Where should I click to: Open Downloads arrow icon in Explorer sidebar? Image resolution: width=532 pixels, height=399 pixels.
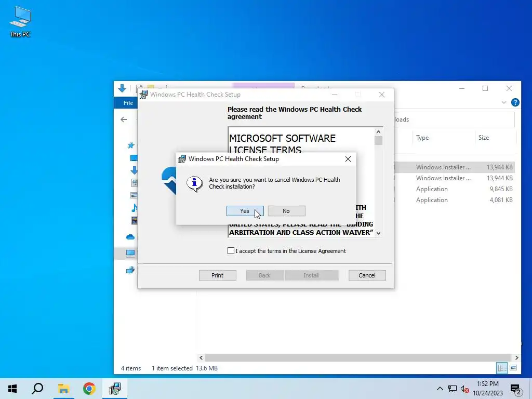pos(135,170)
